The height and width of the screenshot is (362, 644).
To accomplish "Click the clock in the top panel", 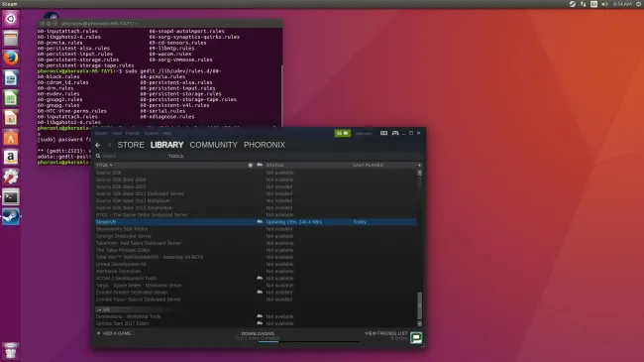I will click(x=622, y=4).
